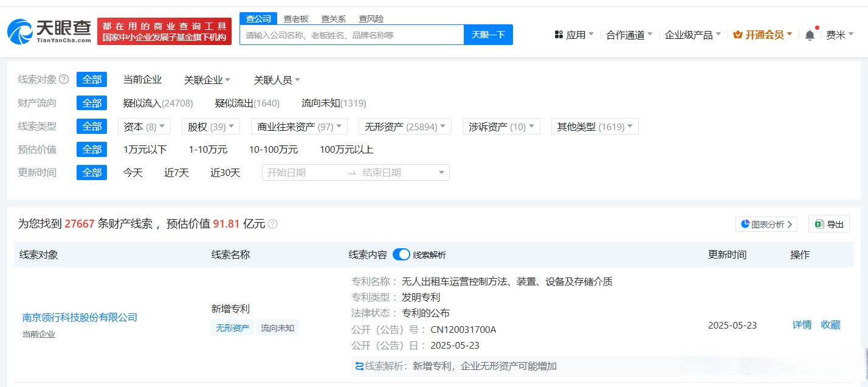Screen dimensions: 868x387
Task: Select 今天 under 更新时间
Action: [x=133, y=172]
